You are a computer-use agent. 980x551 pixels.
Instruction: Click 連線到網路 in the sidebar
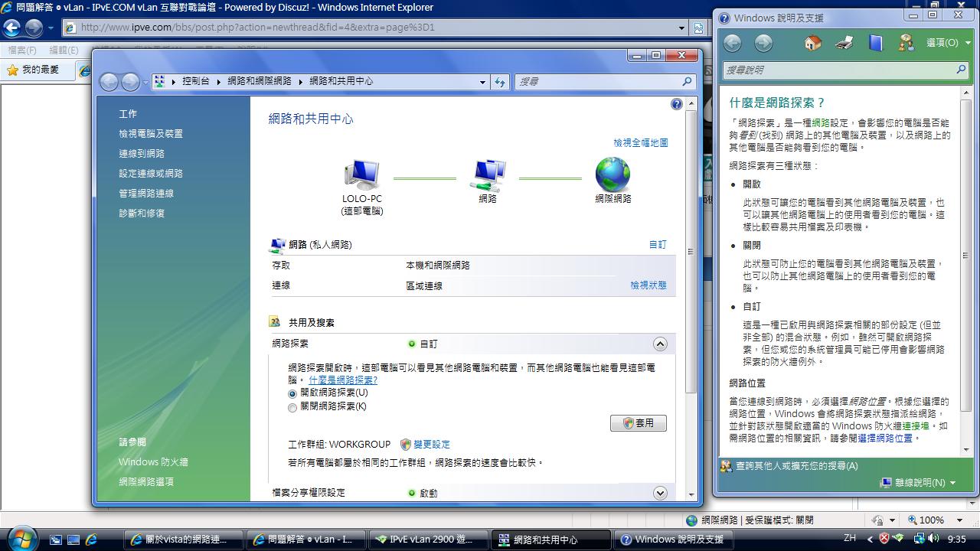(142, 154)
